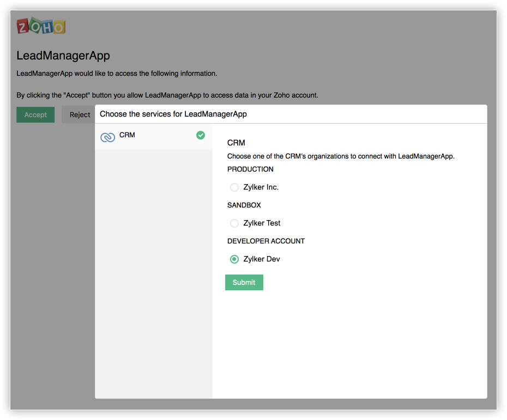
Task: Click the green checkmark beside CRM
Action: tap(201, 135)
